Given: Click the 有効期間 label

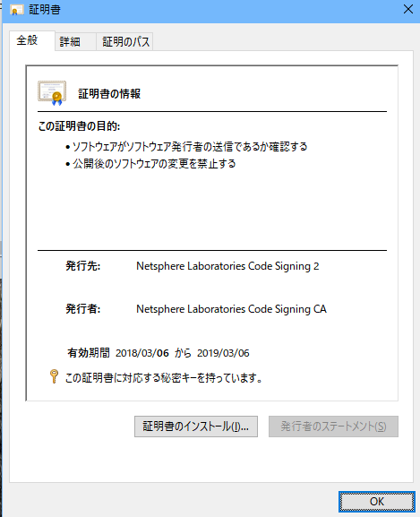Looking at the screenshot, I should pos(89,353).
